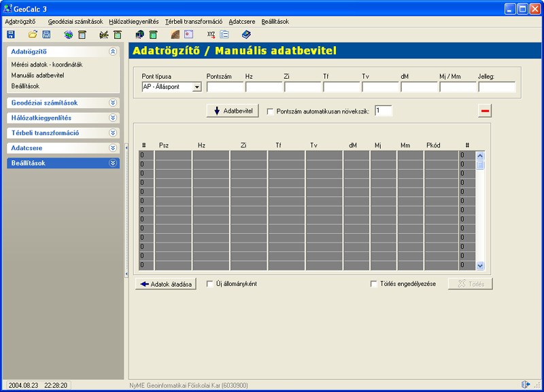544x392 pixels.
Task: Click the globe icon in the toolbar
Action: coord(69,35)
